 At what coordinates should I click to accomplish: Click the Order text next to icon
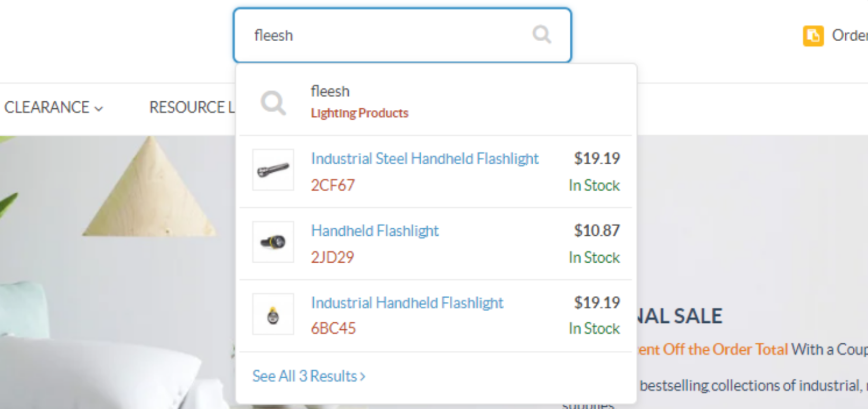tap(850, 35)
